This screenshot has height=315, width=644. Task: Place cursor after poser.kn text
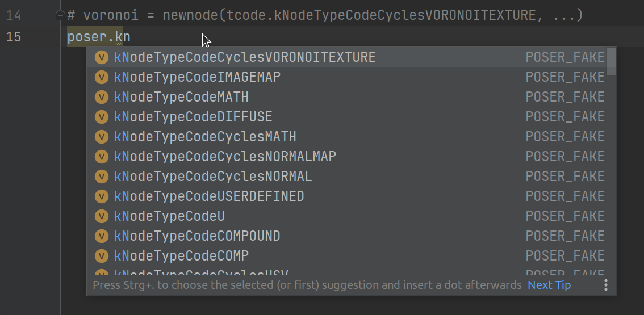pyautogui.click(x=131, y=37)
